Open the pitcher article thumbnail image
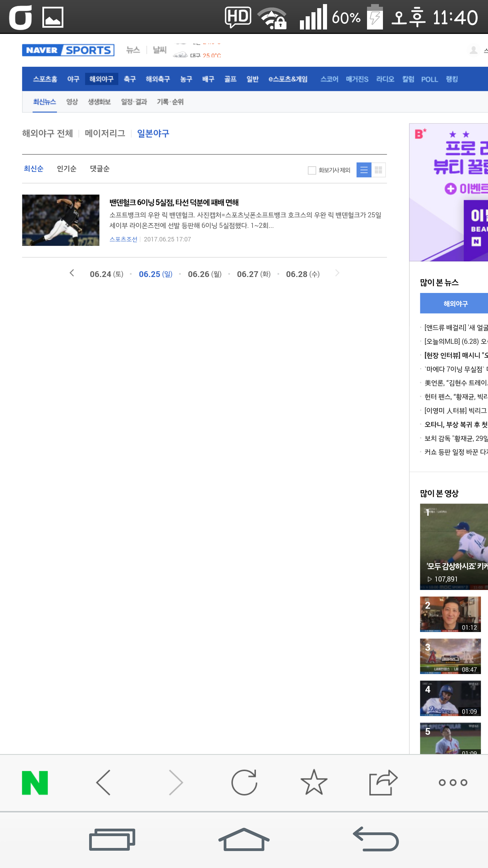The image size is (488, 868). pos(61,220)
